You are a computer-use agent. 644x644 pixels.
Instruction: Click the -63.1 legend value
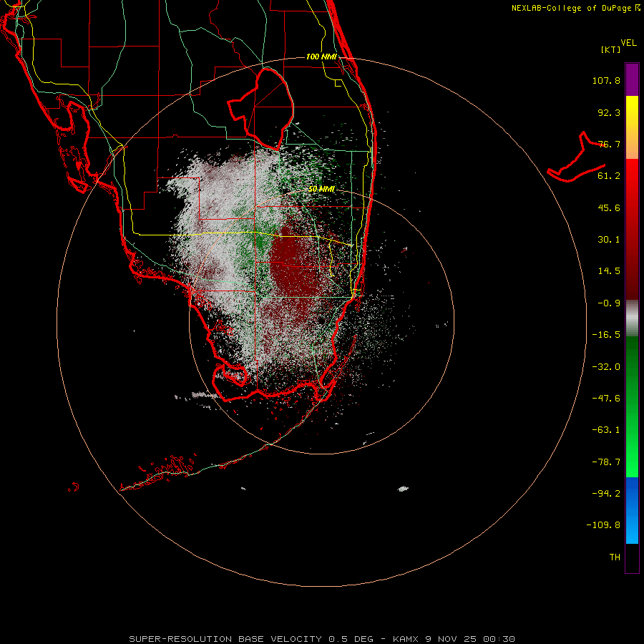pos(606,430)
